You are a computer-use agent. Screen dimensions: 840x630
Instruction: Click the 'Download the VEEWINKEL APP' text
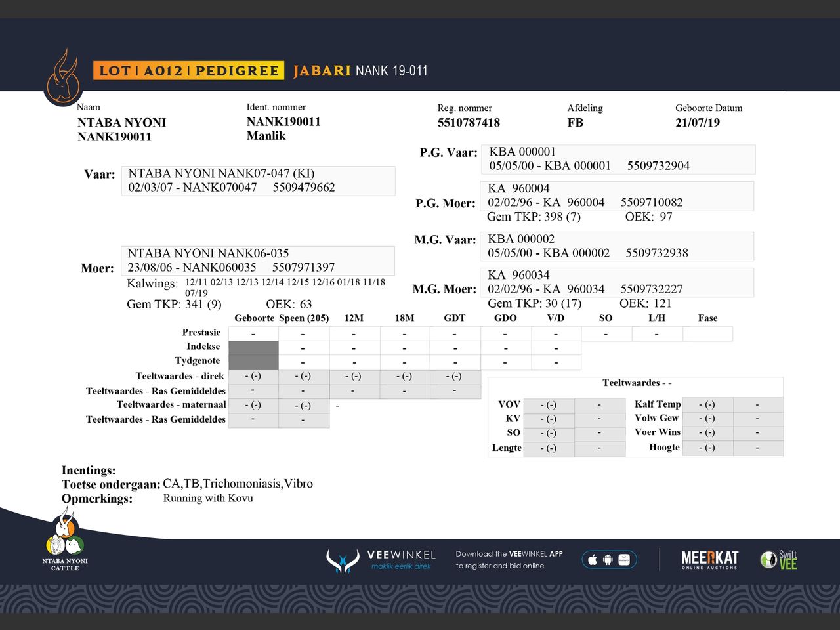coord(509,554)
